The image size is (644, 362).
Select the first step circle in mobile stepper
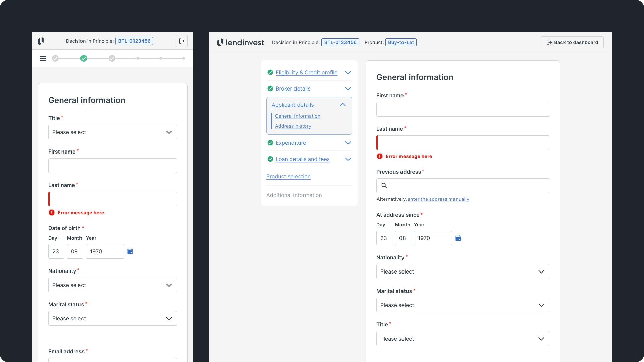click(55, 58)
